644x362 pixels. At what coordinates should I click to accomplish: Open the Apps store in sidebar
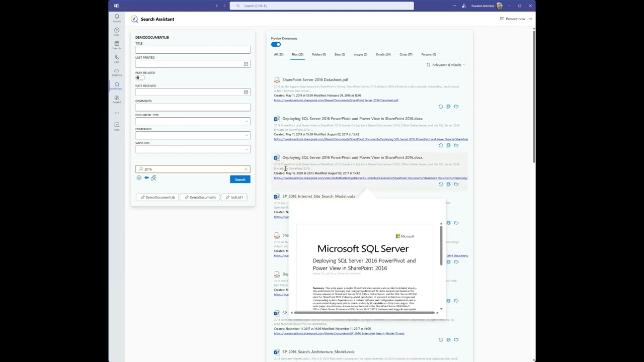pyautogui.click(x=117, y=126)
